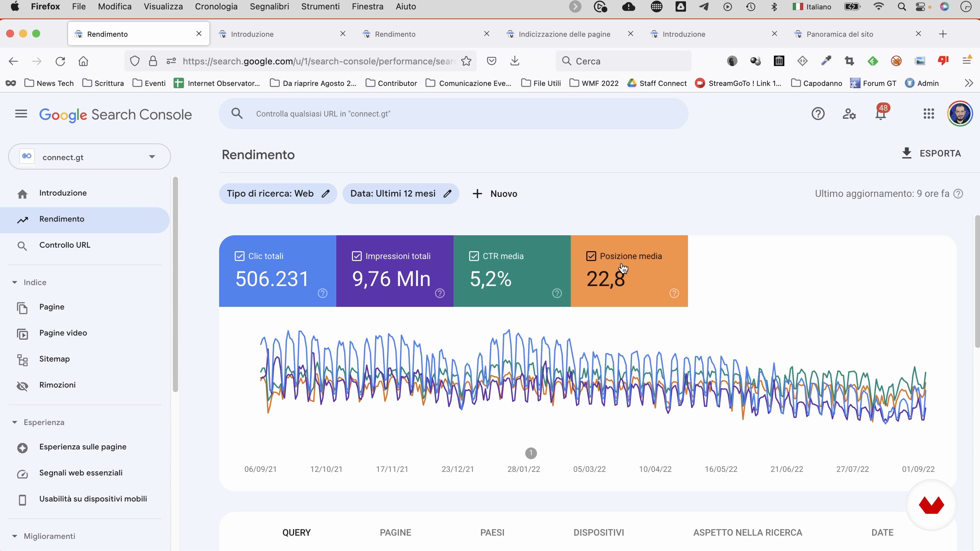Click help icon next to Ultimo aggiornamento
980x551 pixels.
tap(958, 194)
